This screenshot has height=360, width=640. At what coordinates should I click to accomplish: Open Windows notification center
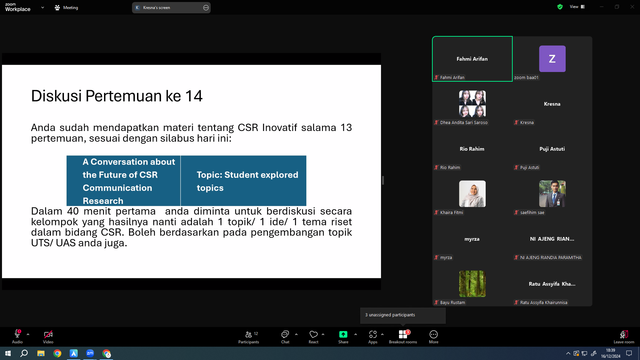[x=629, y=353]
